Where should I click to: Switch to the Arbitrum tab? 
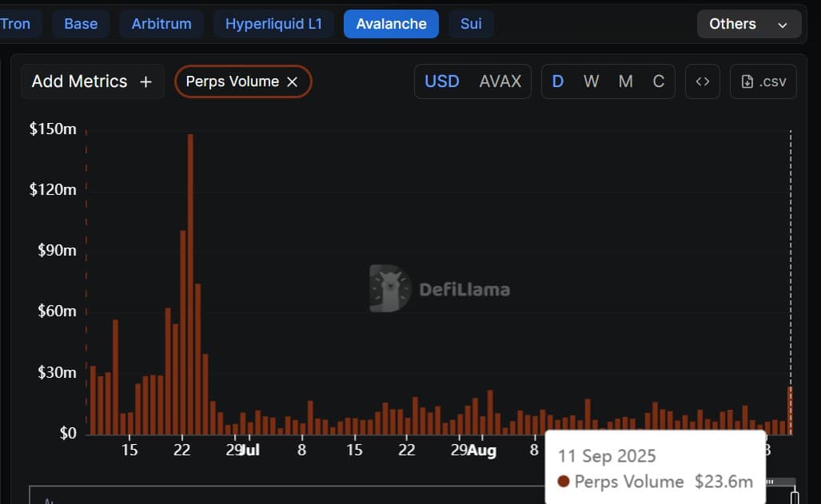pos(161,23)
